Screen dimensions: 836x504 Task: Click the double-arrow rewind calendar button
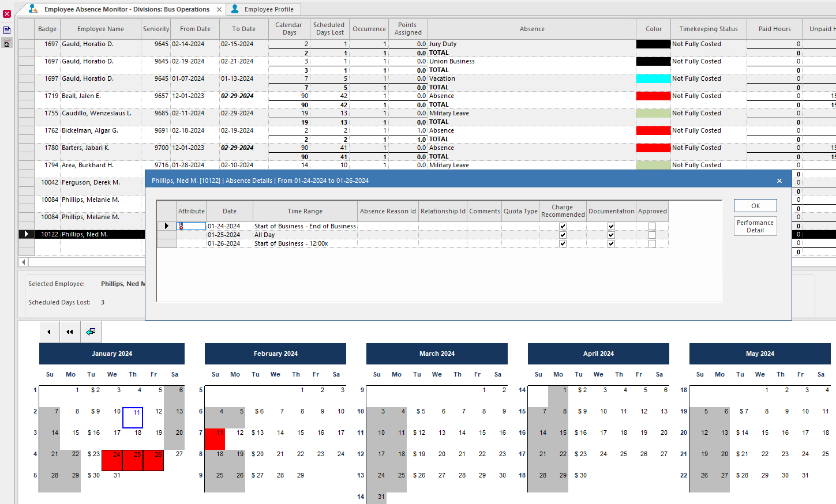click(x=70, y=332)
